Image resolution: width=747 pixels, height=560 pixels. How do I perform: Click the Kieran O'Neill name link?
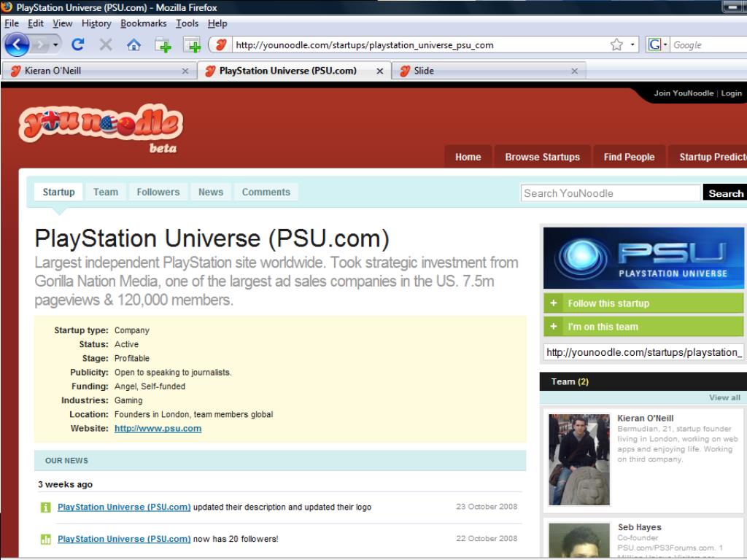click(645, 418)
